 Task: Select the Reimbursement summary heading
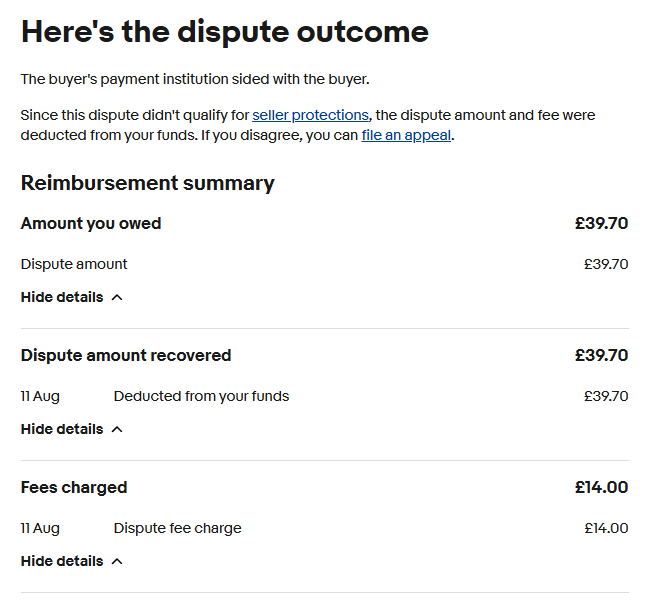tap(147, 183)
